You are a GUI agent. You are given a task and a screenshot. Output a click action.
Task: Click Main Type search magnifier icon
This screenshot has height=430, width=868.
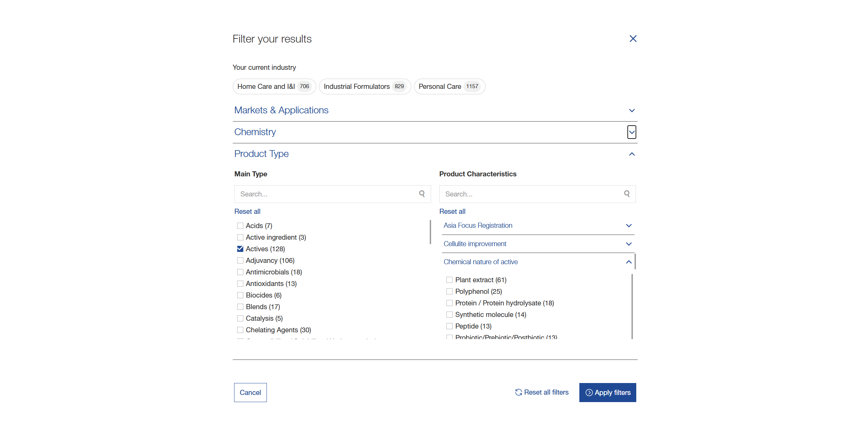422,194
